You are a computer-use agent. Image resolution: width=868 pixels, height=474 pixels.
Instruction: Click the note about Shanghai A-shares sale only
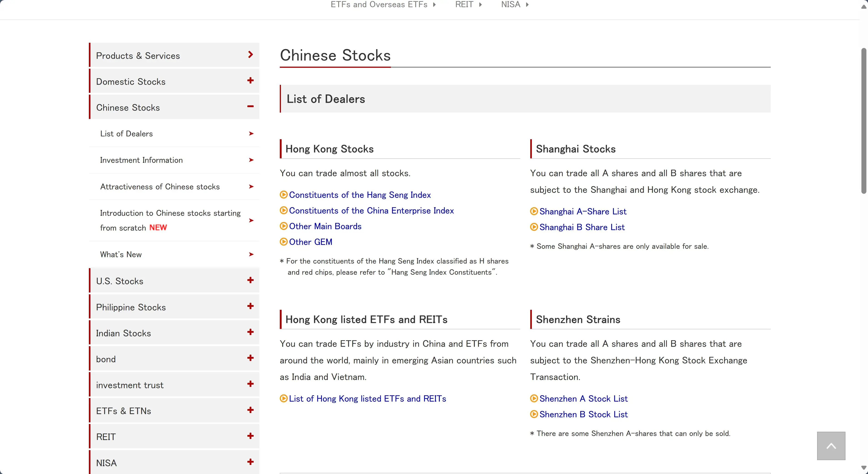[x=619, y=247]
